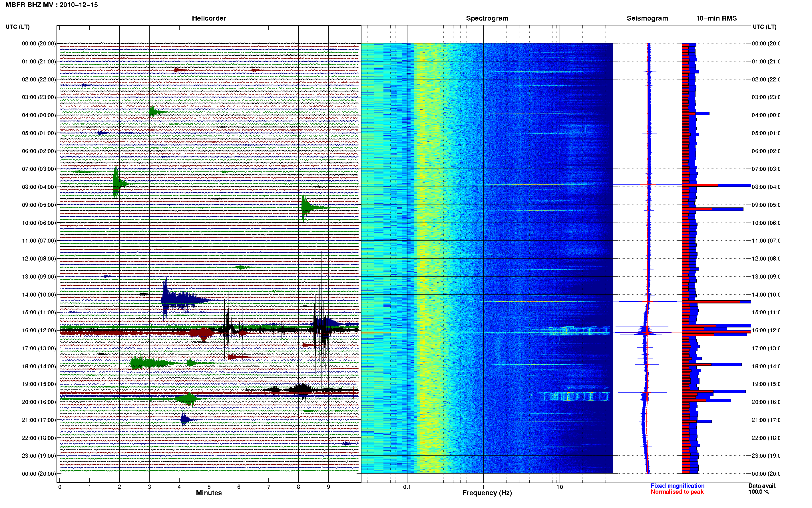Click the 11:00 (07:00) time label
The height and width of the screenshot is (508, 812).
[39, 241]
